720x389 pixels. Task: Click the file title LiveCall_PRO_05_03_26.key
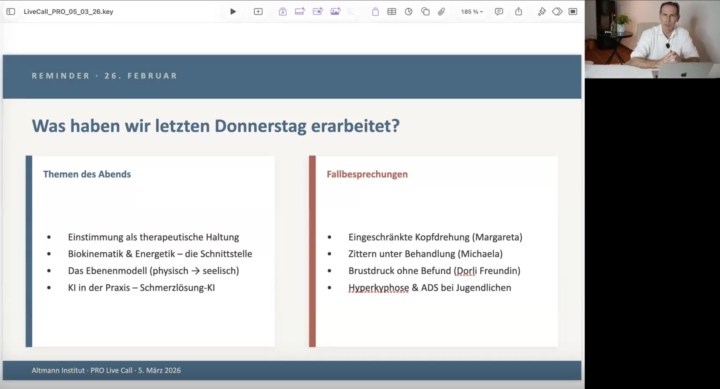(x=68, y=11)
